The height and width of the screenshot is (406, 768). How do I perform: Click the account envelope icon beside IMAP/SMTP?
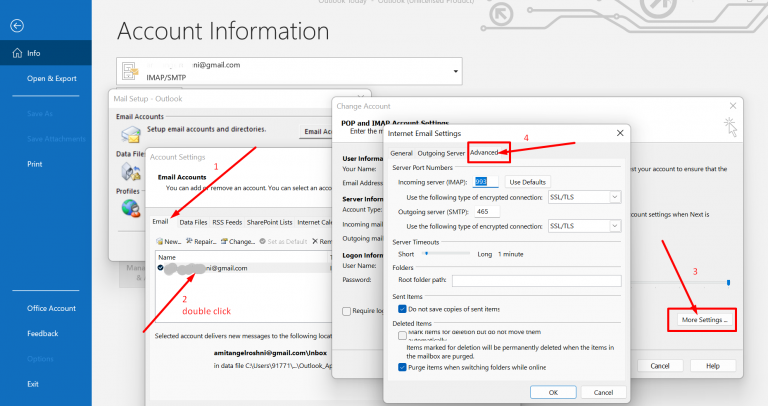[130, 71]
